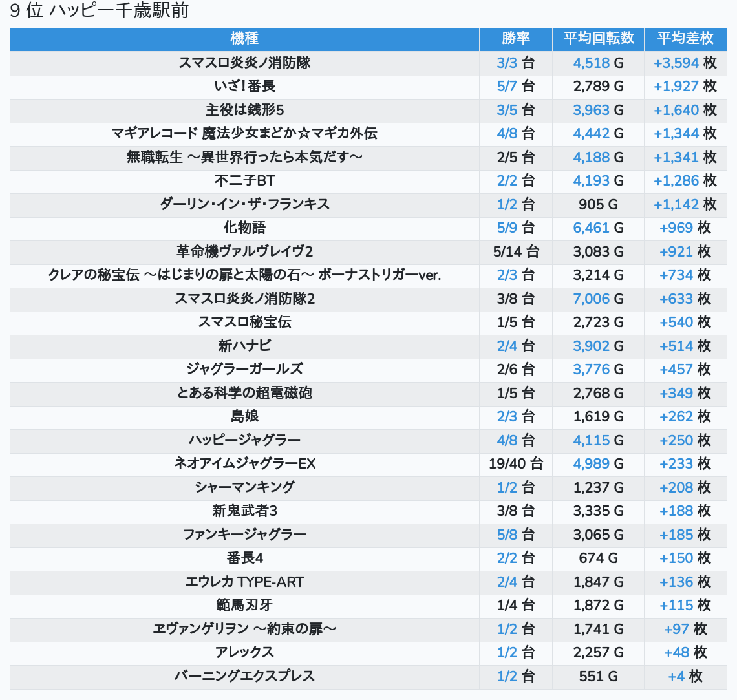The image size is (737, 700).
Task: Click 4,989 rotations for ネオアイムジャグラーEX
Action: 591,464
